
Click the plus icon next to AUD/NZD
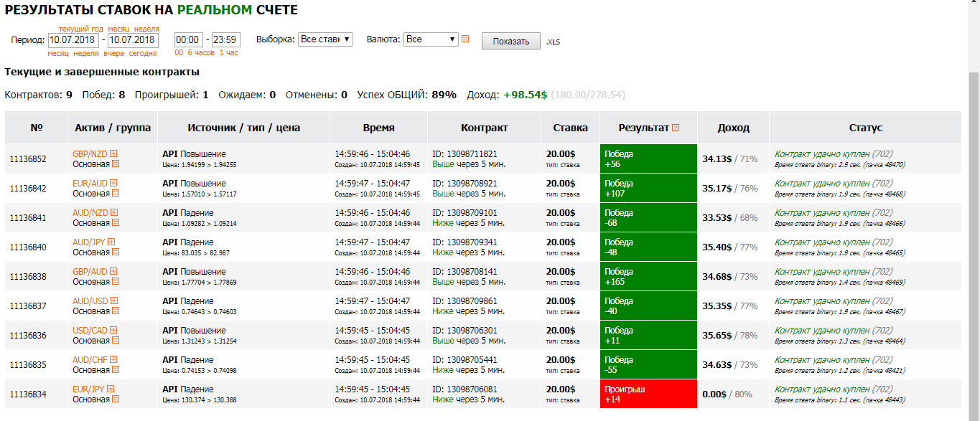coord(113,212)
